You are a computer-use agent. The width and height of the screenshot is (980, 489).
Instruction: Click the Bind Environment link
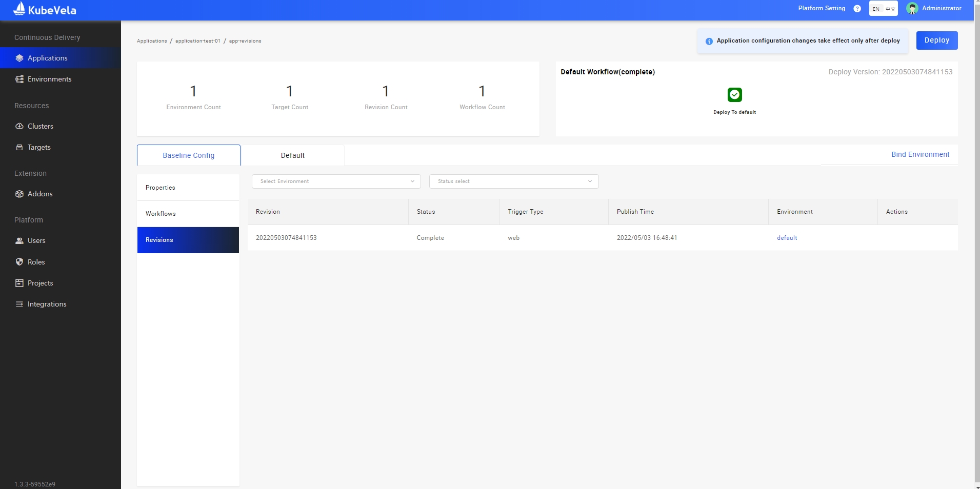(920, 155)
